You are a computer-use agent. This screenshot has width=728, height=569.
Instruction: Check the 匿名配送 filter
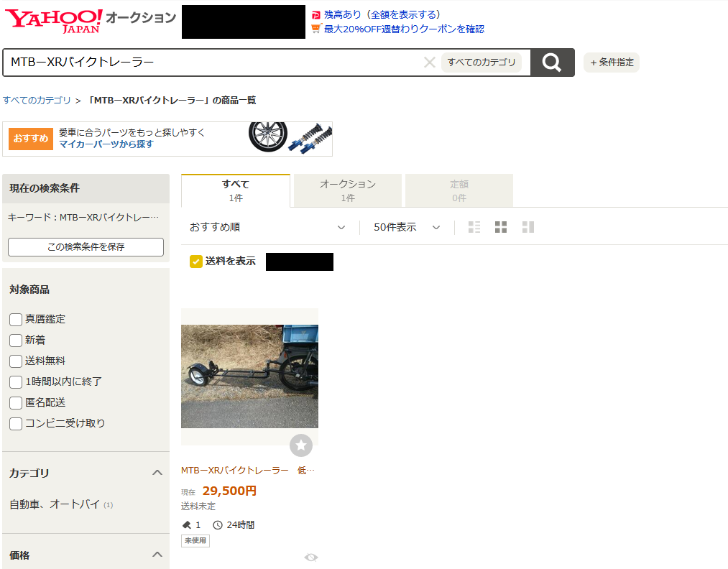click(16, 403)
